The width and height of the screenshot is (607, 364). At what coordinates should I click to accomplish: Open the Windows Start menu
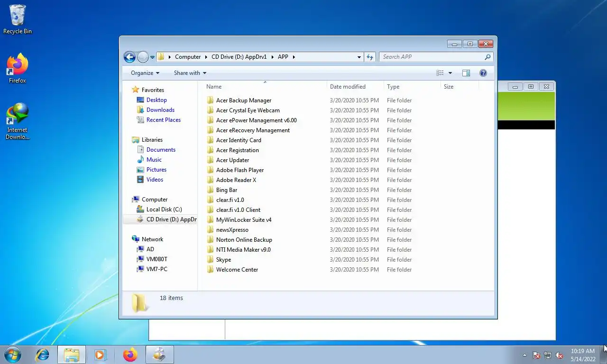pyautogui.click(x=12, y=355)
